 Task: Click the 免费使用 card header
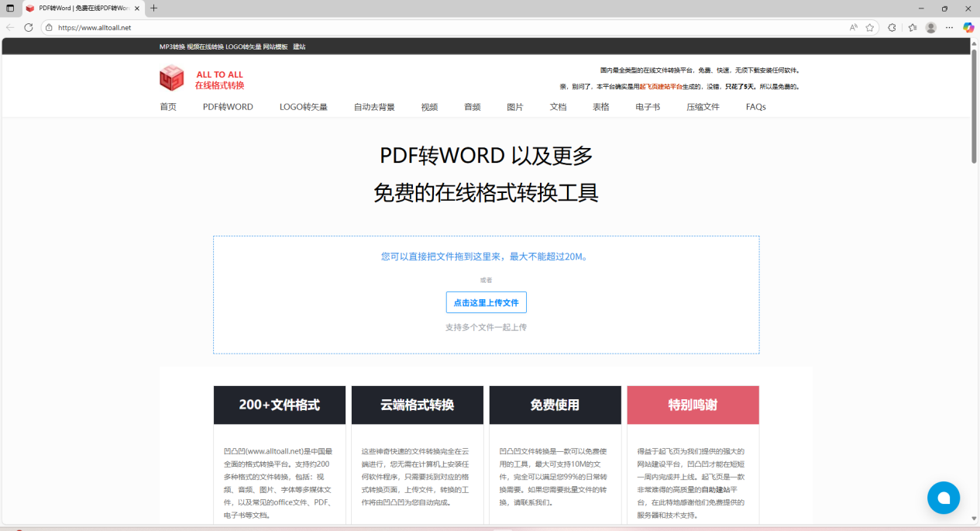click(x=555, y=405)
